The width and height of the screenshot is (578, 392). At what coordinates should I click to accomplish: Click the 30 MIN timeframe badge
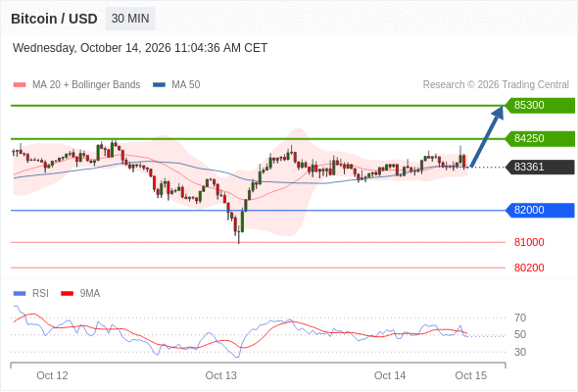[130, 19]
